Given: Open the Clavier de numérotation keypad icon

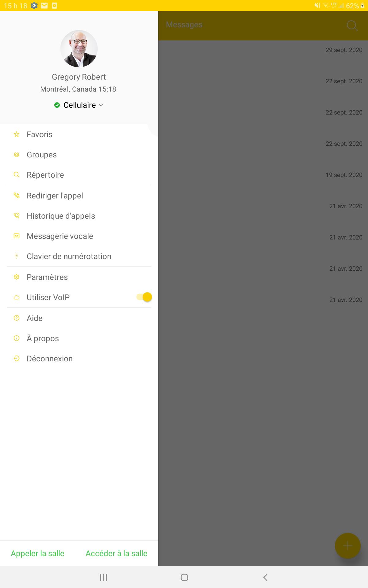Looking at the screenshot, I should click(17, 256).
